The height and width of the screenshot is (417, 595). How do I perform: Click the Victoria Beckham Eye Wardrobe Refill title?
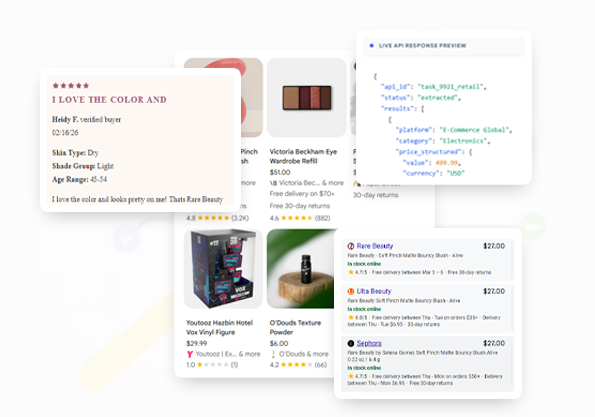click(x=303, y=156)
